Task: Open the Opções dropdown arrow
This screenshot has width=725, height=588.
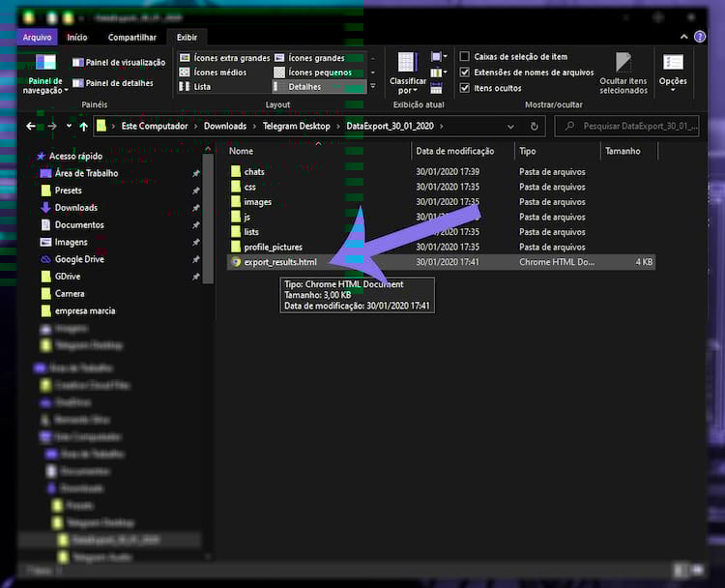Action: [673, 92]
